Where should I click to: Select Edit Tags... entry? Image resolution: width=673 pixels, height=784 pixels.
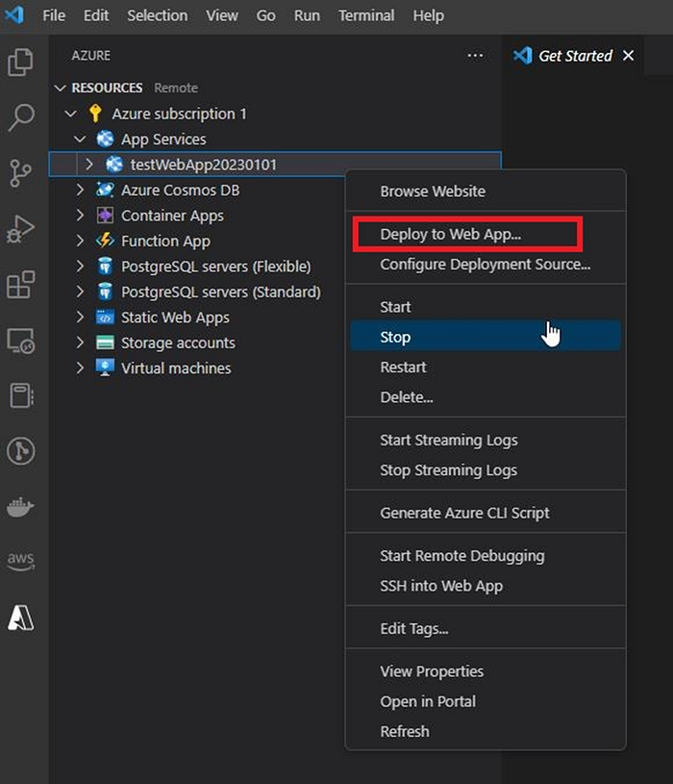click(486, 628)
